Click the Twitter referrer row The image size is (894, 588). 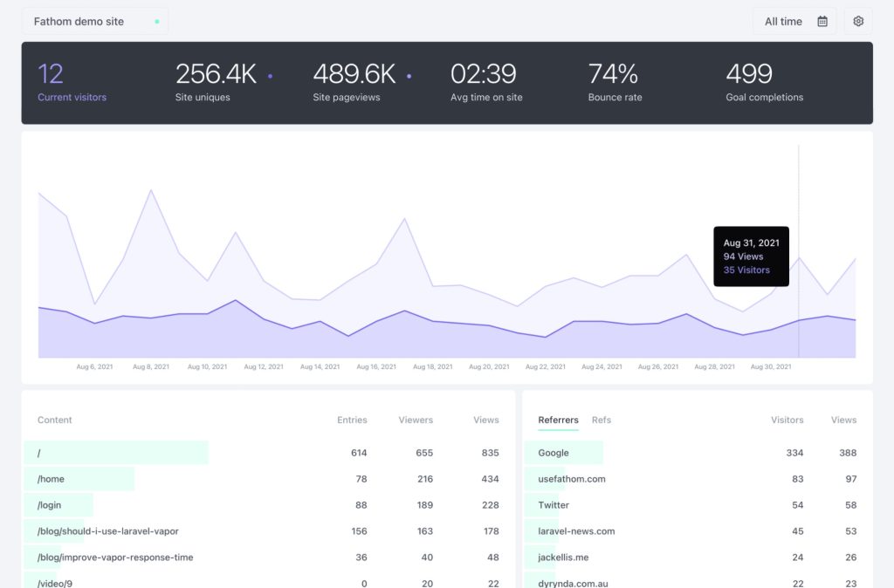pos(554,505)
